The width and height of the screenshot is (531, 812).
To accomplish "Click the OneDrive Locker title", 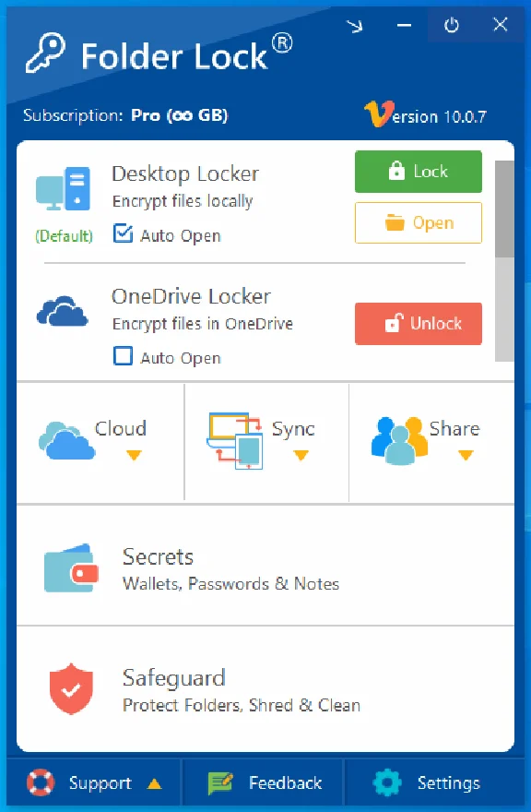I will [x=191, y=297].
